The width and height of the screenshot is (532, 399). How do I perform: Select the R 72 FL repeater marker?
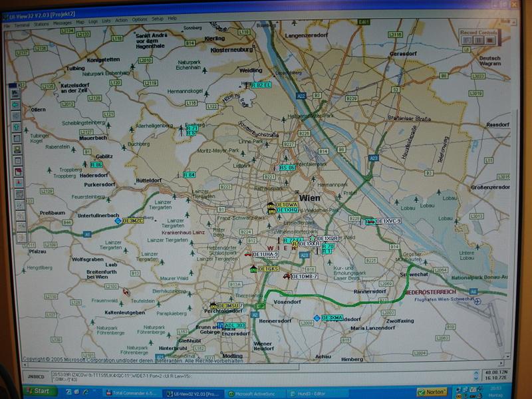293,241
